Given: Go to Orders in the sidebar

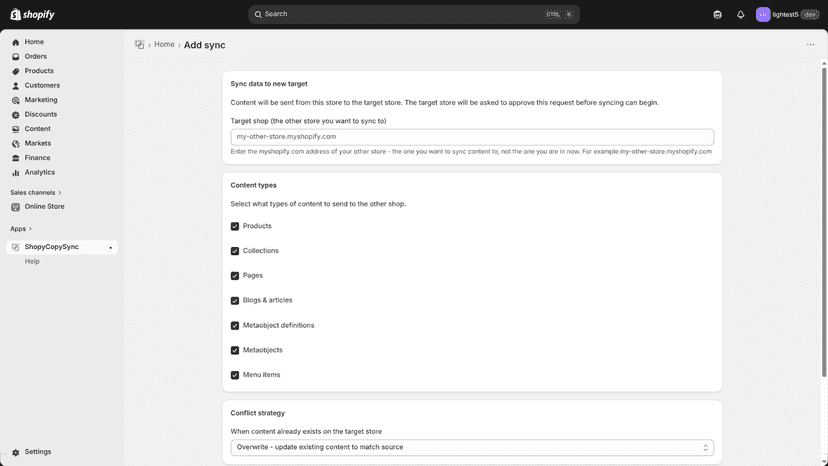Looking at the screenshot, I should (x=35, y=56).
